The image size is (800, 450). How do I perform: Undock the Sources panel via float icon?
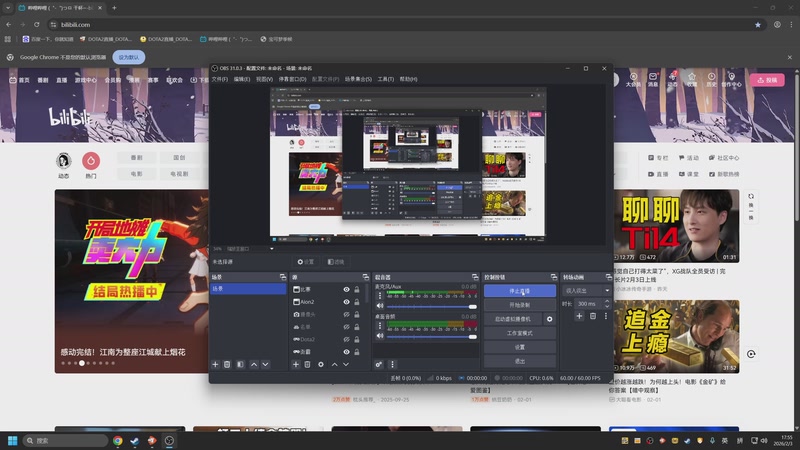point(366,277)
